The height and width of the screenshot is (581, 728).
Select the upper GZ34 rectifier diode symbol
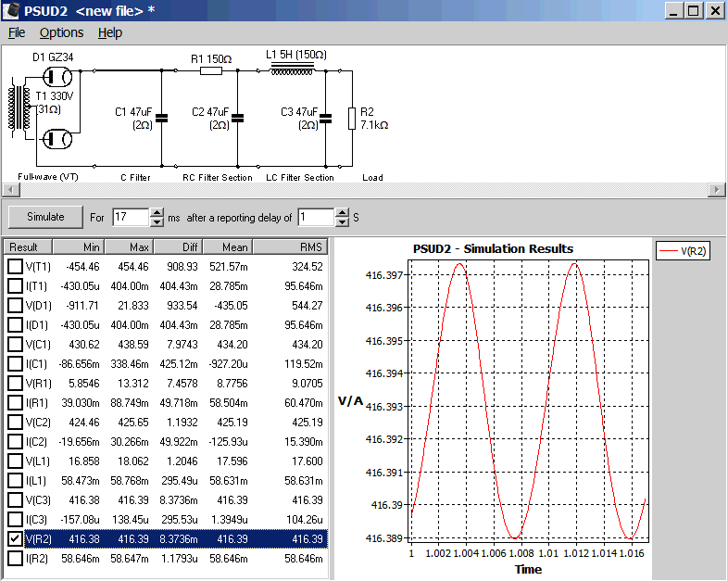[57, 77]
